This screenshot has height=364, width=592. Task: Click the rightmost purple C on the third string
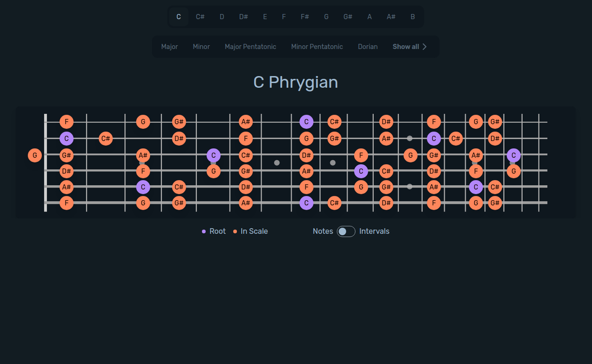[514, 155]
